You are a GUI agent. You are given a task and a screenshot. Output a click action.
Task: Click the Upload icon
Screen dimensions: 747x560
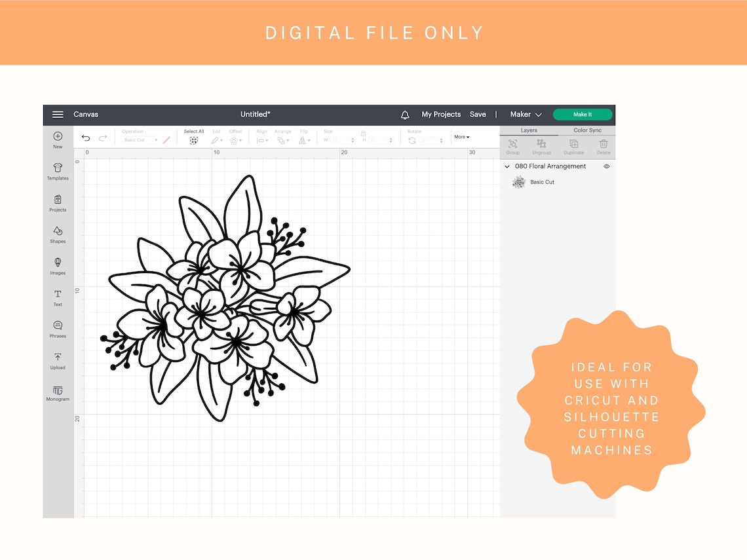(x=58, y=361)
